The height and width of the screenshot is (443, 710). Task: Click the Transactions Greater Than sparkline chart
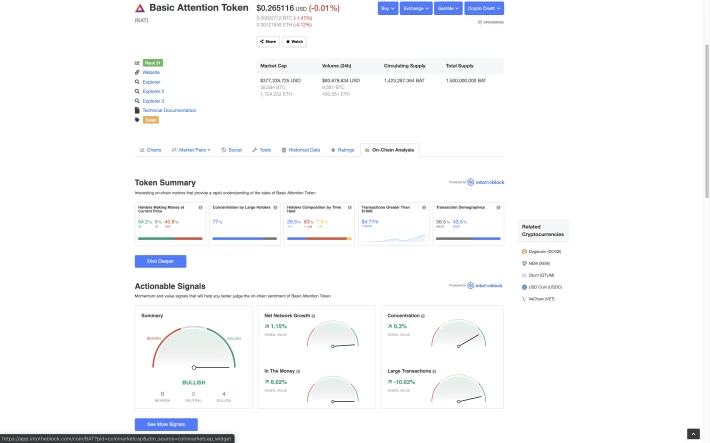coord(393,238)
